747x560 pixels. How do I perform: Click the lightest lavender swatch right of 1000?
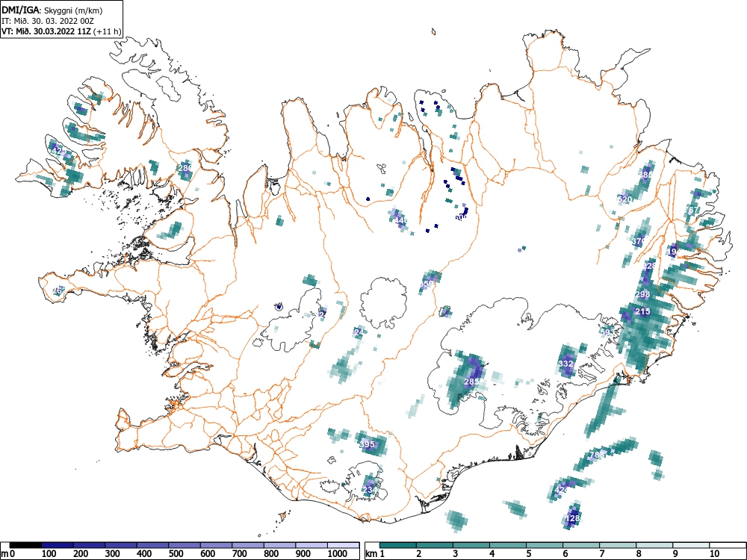tap(344, 545)
